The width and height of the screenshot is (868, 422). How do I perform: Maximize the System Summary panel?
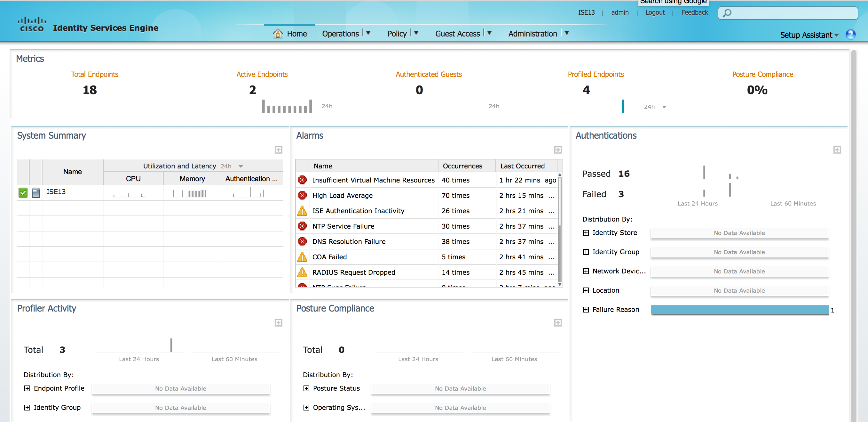[x=278, y=150]
